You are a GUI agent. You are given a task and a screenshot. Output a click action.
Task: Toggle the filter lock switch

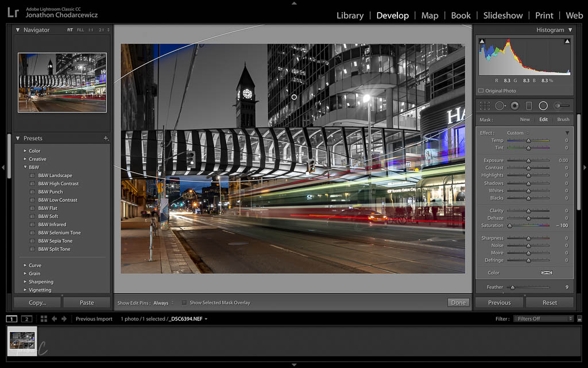tap(579, 319)
